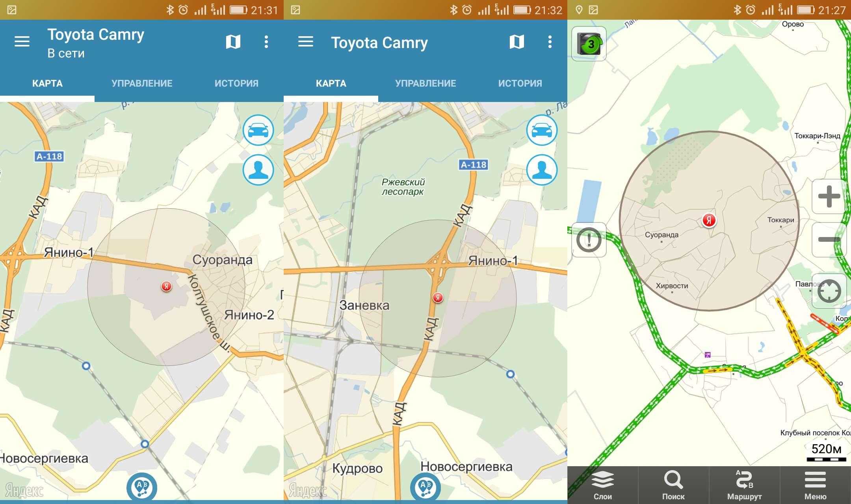The image size is (851, 504).
Task: Open Слои layers panel
Action: [x=603, y=485]
